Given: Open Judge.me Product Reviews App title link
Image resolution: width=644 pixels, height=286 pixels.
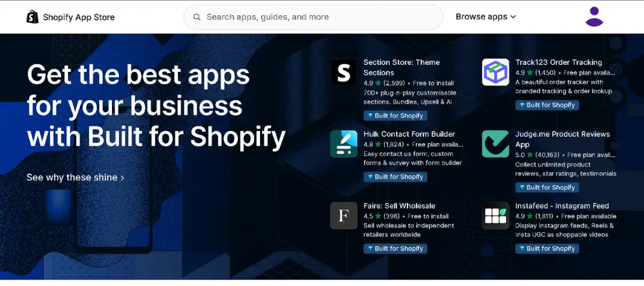Looking at the screenshot, I should (563, 139).
